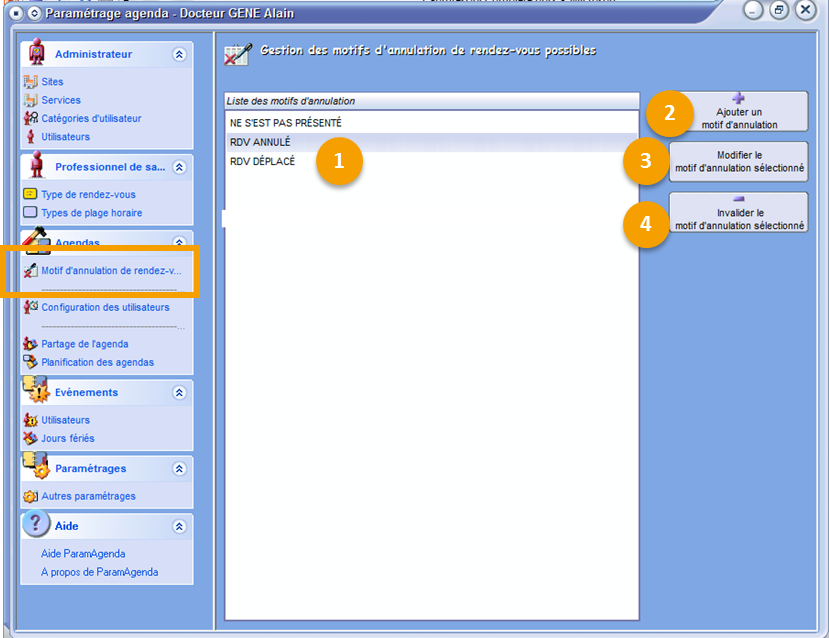The width and height of the screenshot is (829, 638).
Task: Collapse the Paramétrages section
Action: pos(179,469)
